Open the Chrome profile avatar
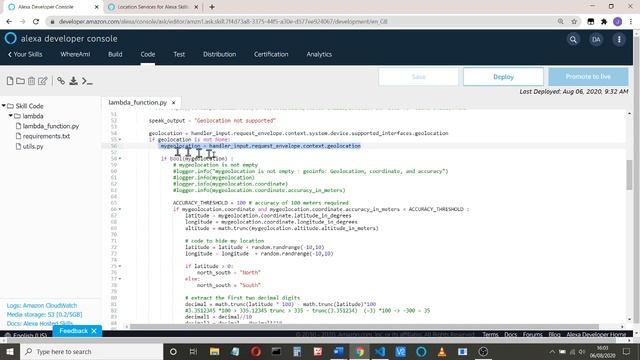 pos(618,22)
